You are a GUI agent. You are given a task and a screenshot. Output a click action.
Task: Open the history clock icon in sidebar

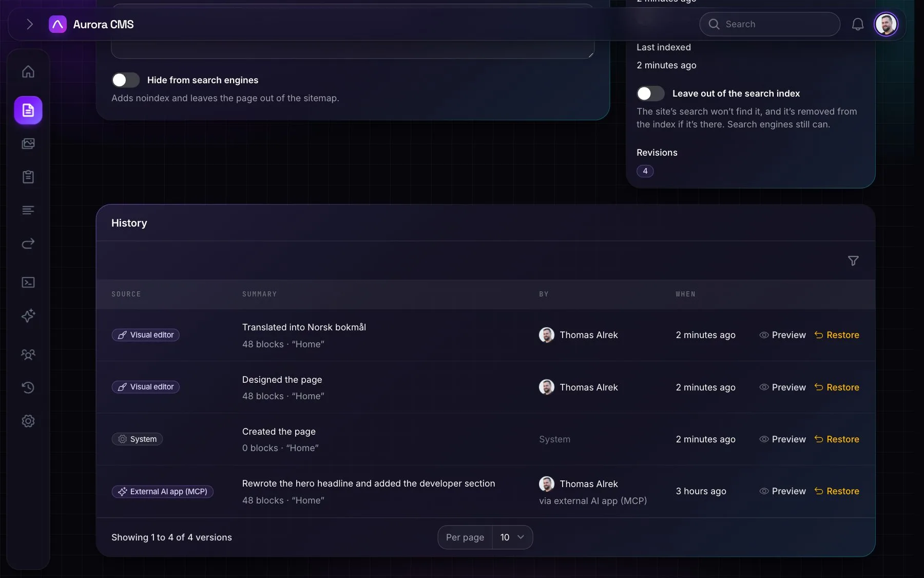tap(28, 387)
